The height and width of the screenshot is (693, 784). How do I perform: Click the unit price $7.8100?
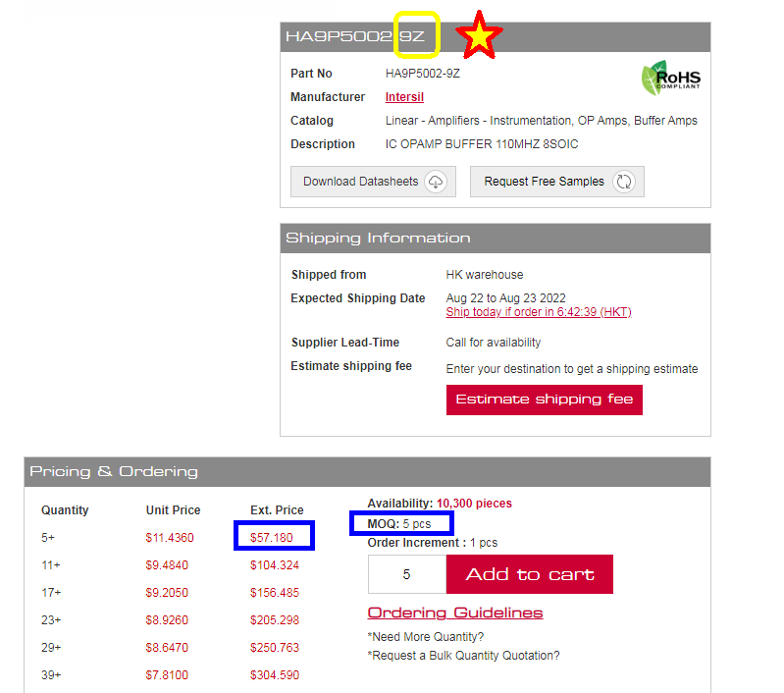click(x=167, y=675)
